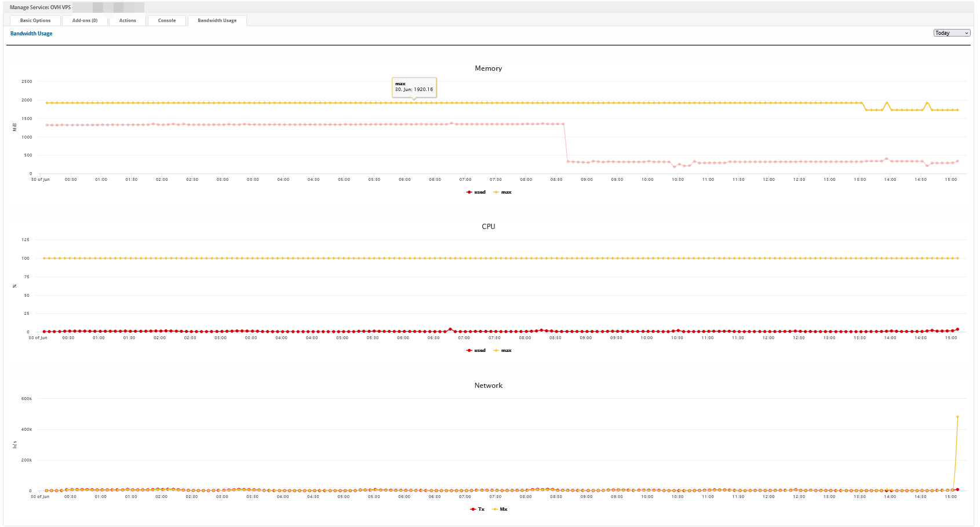Toggle the Mx series in Network legend
The image size is (980, 527).
point(500,509)
